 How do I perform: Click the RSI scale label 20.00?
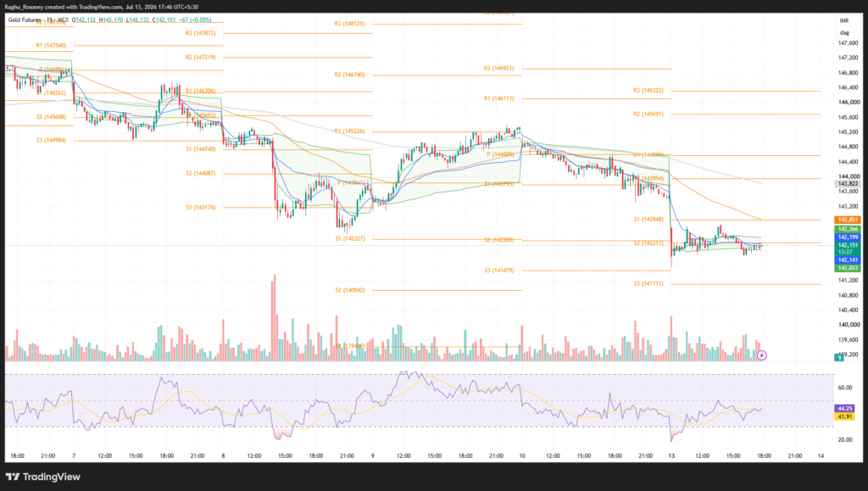[845, 439]
